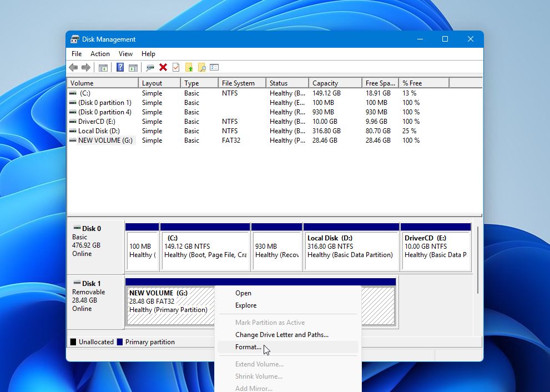Click the drive icon beside DriverCD (E:) row

[73, 122]
